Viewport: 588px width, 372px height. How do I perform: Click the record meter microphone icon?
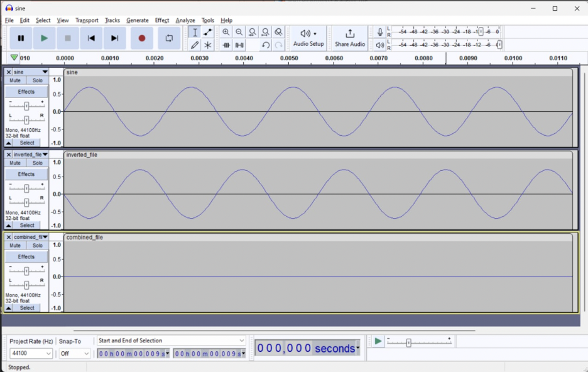coord(380,32)
